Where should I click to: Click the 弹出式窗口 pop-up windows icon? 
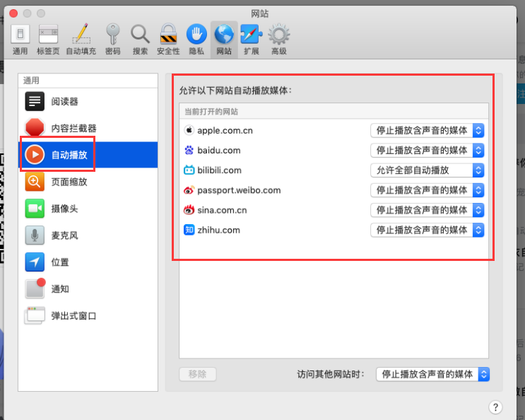(x=35, y=315)
